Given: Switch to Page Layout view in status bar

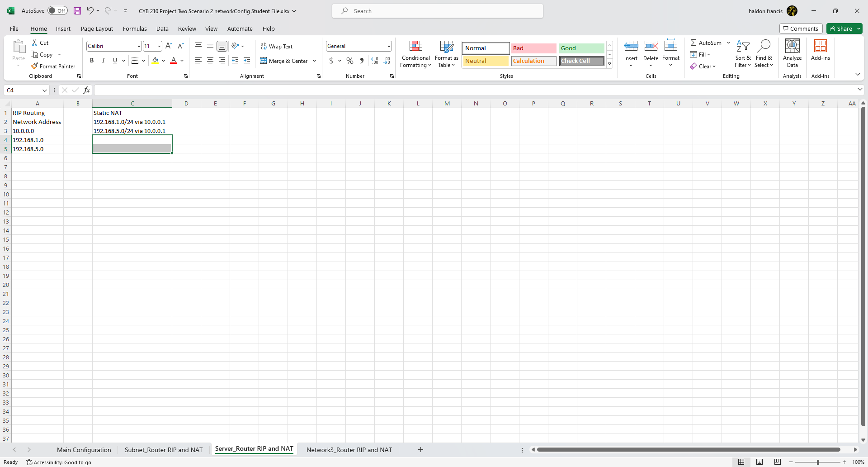Looking at the screenshot, I should pos(759,462).
